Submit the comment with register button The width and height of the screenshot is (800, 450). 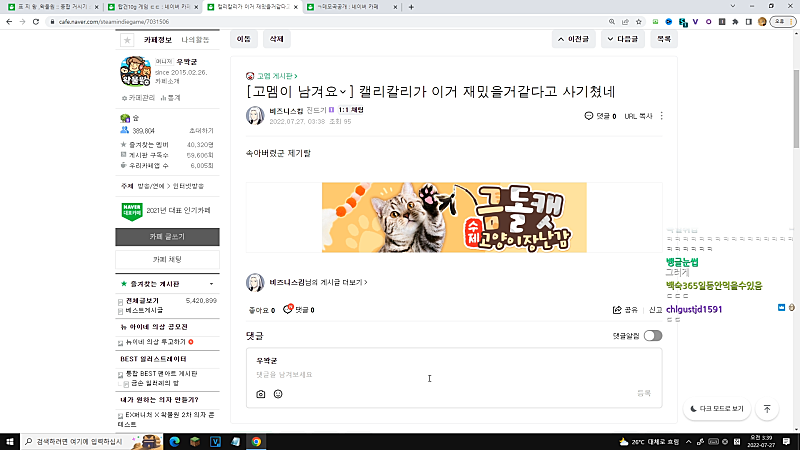click(x=644, y=393)
